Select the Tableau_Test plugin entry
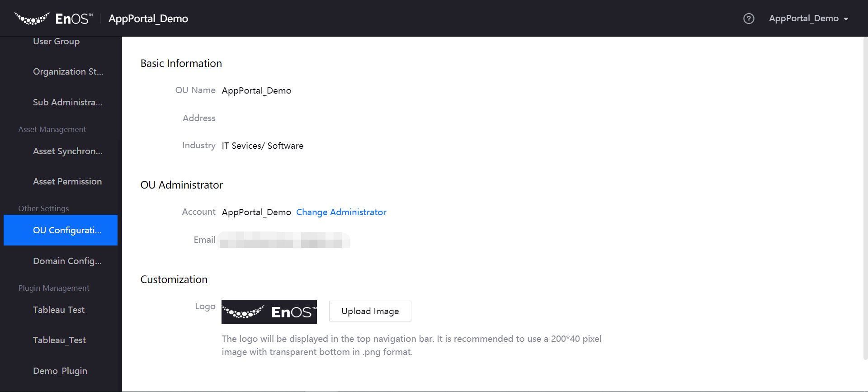Image resolution: width=868 pixels, height=392 pixels. pyautogui.click(x=59, y=340)
